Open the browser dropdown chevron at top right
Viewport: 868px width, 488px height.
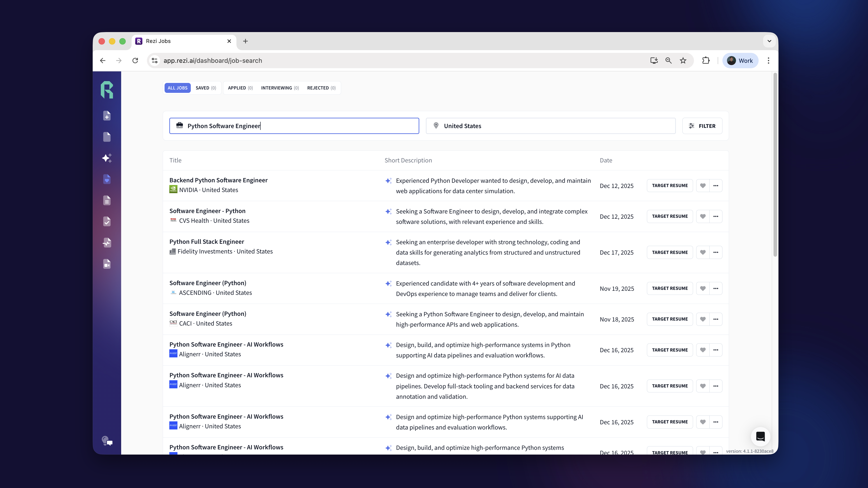[x=769, y=41]
